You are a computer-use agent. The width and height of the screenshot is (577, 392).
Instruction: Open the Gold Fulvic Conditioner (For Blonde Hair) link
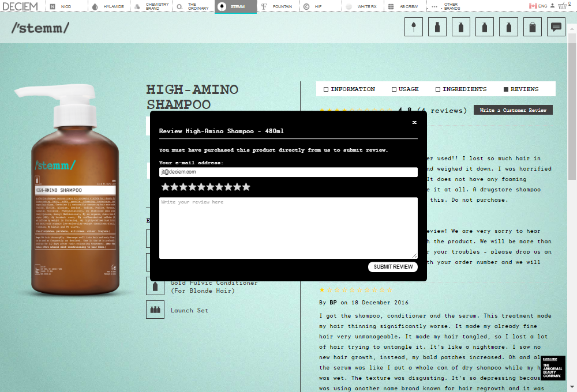tap(214, 287)
